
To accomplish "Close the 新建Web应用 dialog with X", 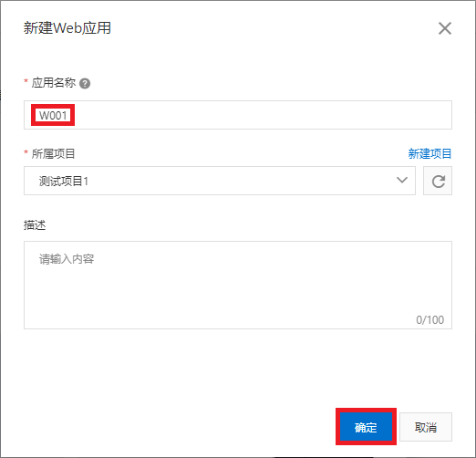I will click(445, 28).
